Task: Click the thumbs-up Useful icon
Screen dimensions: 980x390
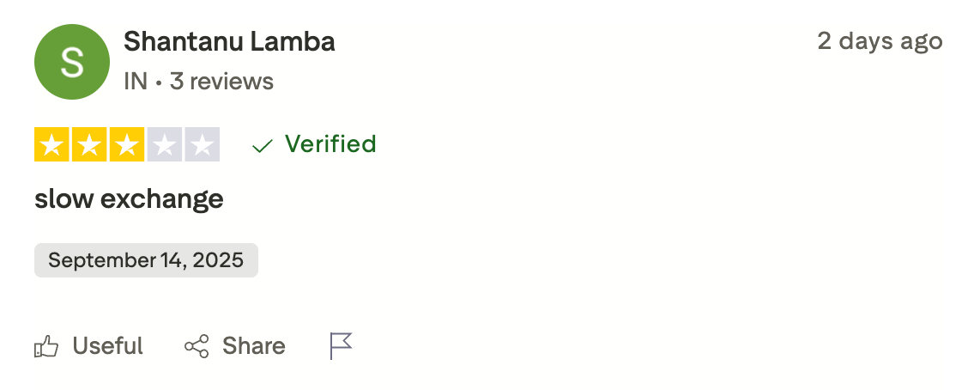Action: coord(46,347)
